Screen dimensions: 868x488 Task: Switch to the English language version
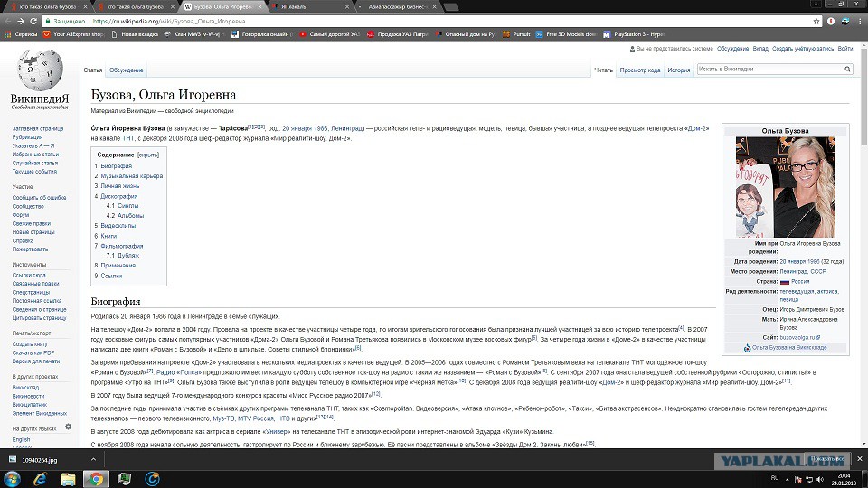(21, 439)
